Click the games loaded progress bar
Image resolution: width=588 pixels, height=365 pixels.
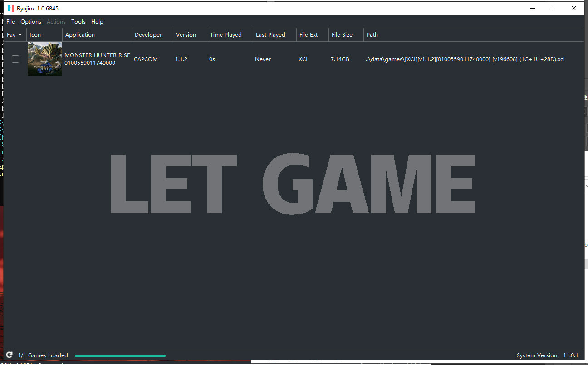(x=120, y=356)
